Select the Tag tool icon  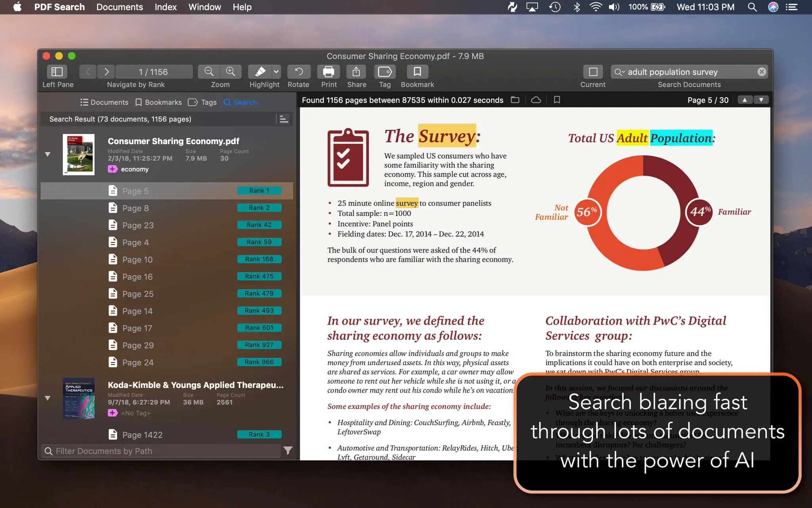[385, 71]
